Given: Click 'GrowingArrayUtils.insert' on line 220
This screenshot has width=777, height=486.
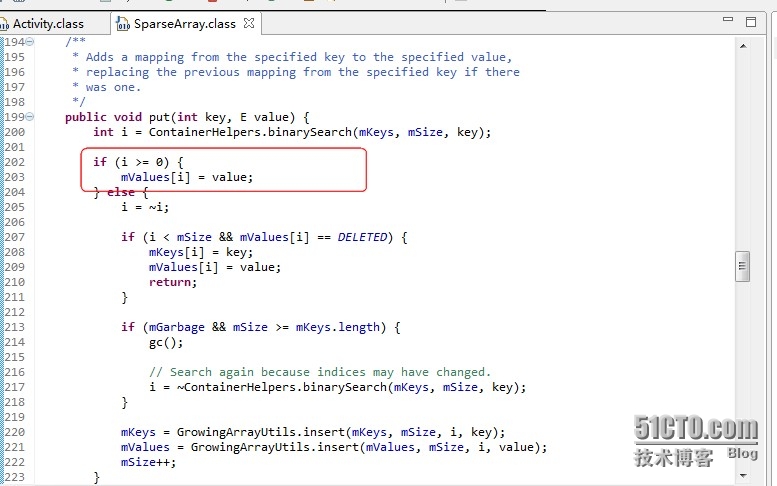Looking at the screenshot, I should tap(261, 432).
